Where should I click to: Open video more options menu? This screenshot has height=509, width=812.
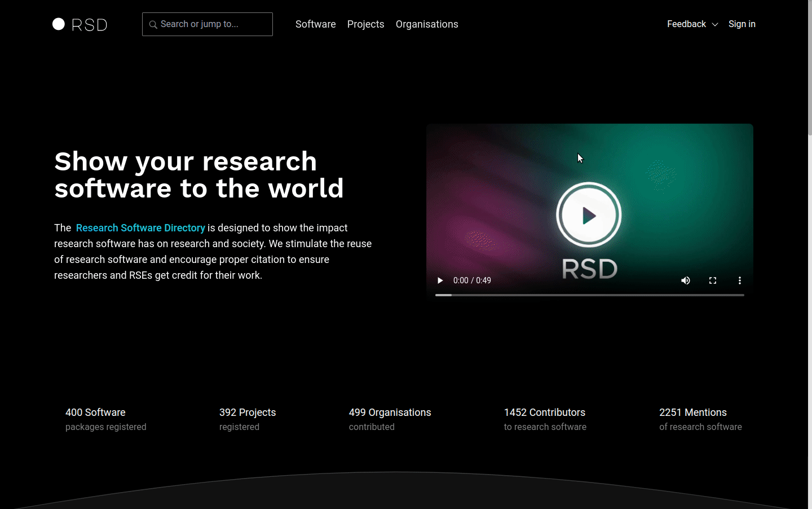740,280
